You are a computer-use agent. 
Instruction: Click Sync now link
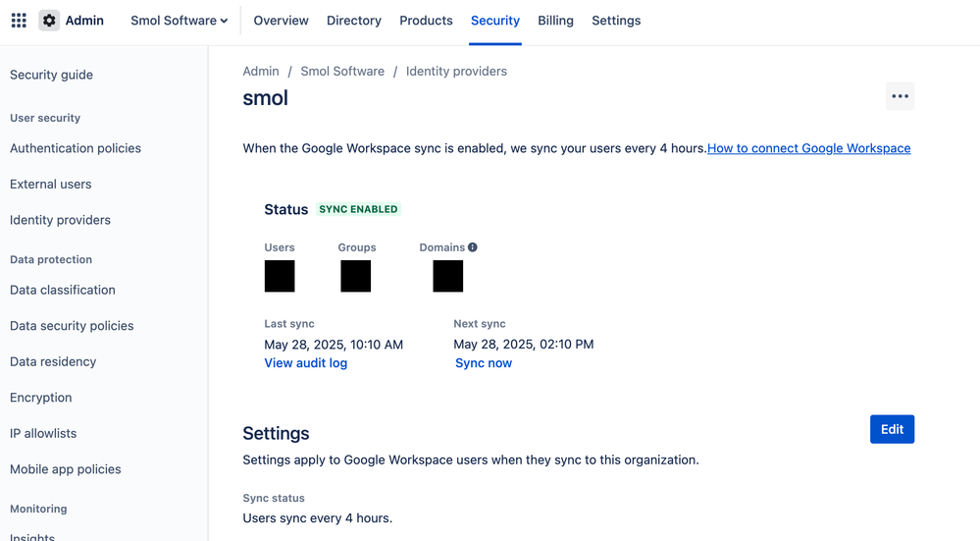point(483,362)
